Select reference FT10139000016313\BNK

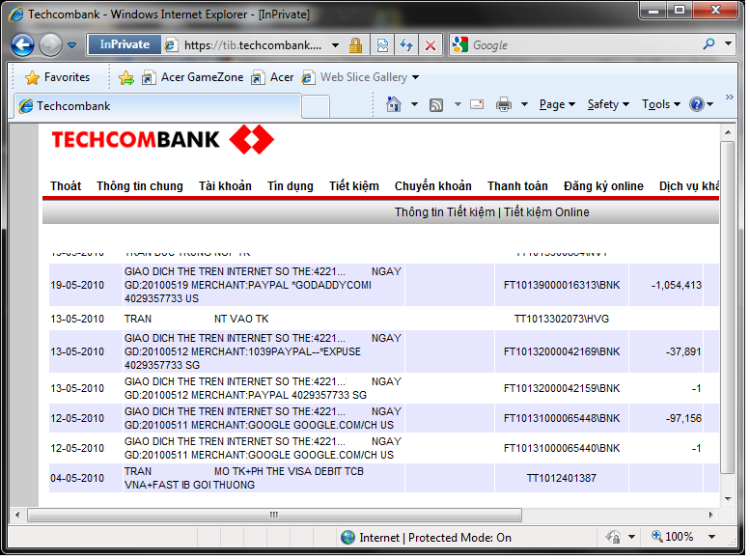[x=562, y=285]
